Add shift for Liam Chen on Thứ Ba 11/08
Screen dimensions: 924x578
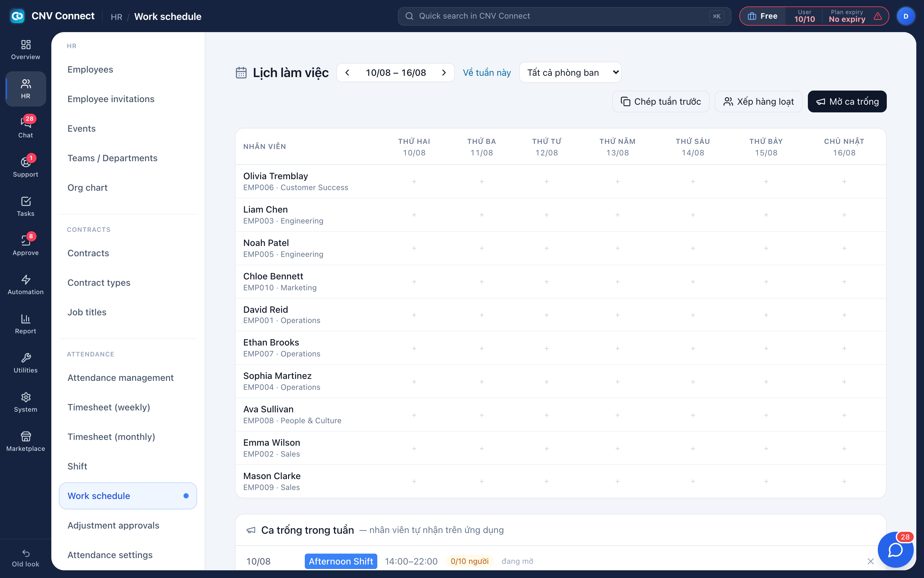(x=482, y=215)
